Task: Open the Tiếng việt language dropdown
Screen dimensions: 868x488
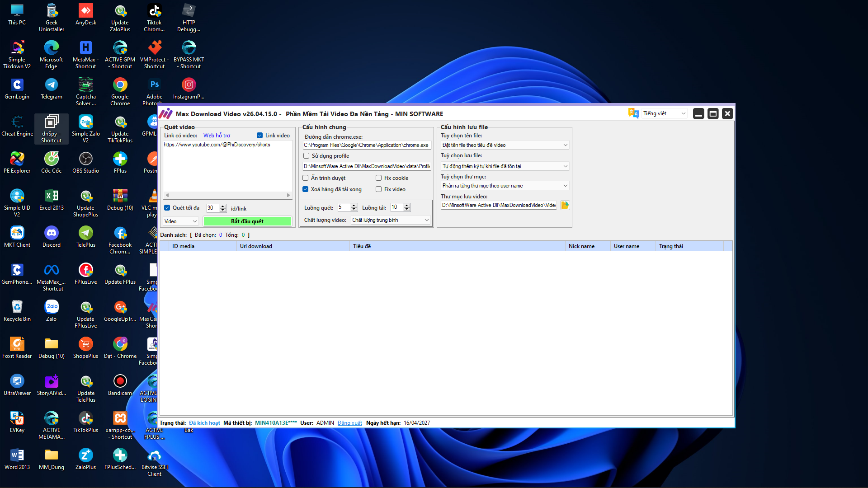Action: (664, 113)
